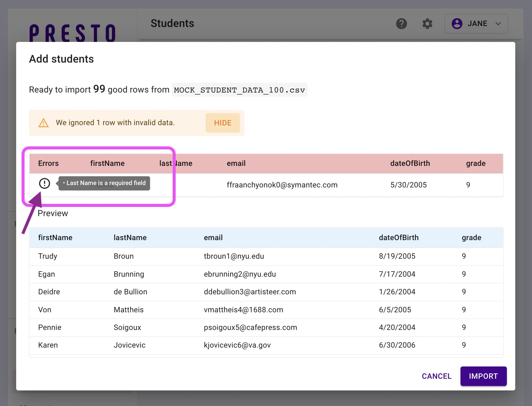The height and width of the screenshot is (406, 532).
Task: Select the Preview section label
Action: click(53, 213)
